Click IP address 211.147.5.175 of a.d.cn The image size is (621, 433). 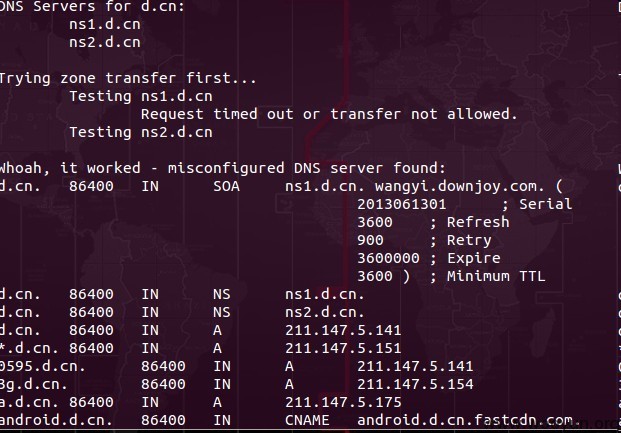343,402
